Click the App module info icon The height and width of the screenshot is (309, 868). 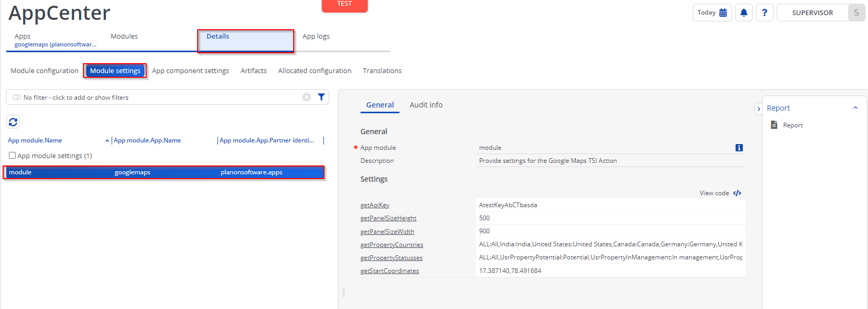coord(739,148)
